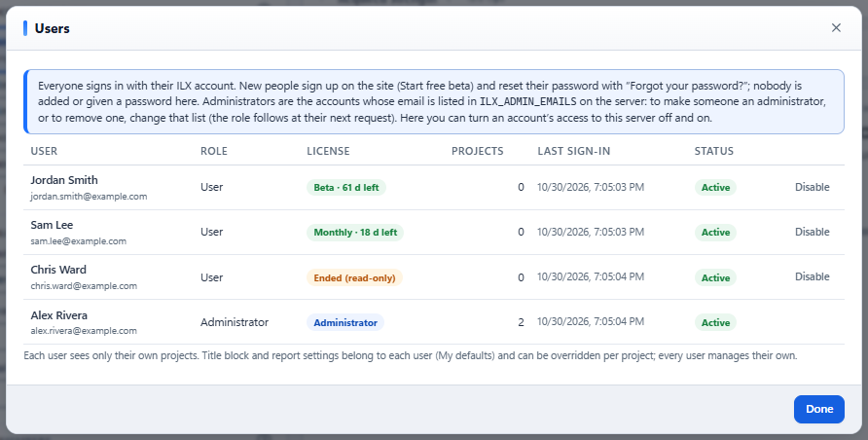Screen dimensions: 868x440
Task: Click the 'Beta · 61 d left' license badge
Action: point(346,188)
